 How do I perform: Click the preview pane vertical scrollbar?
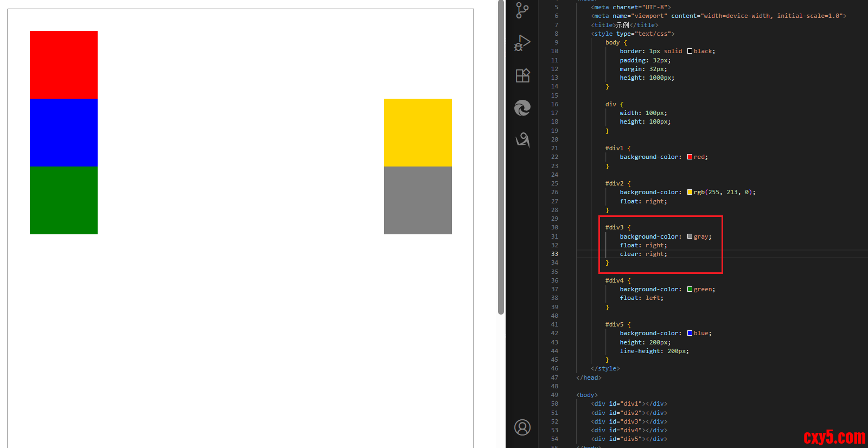(501, 157)
